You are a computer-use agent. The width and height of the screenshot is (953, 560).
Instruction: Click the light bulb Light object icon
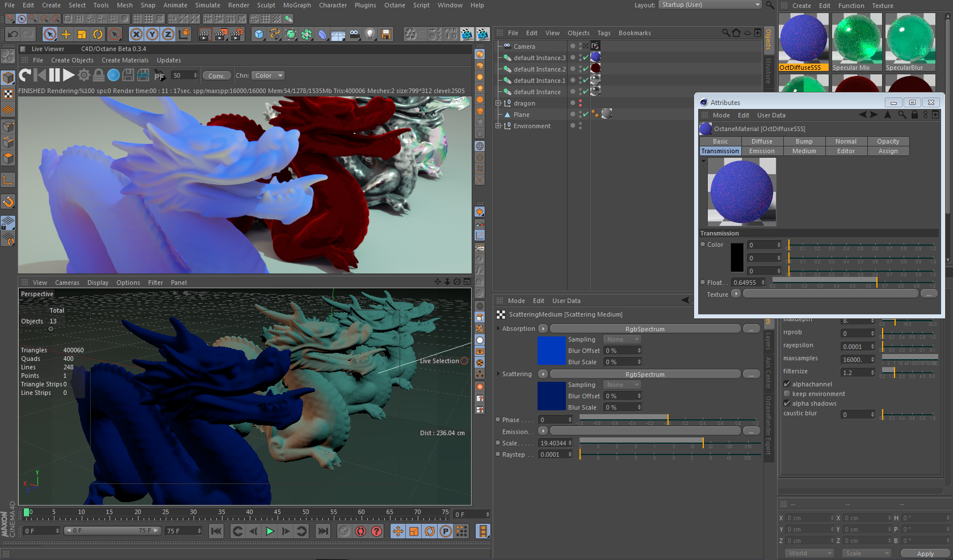click(370, 35)
